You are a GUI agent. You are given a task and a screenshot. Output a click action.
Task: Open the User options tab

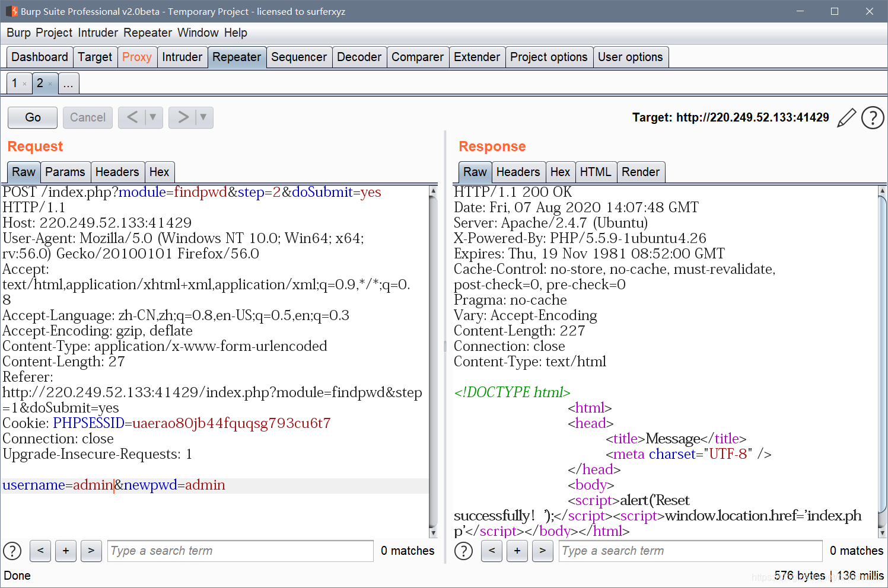(631, 57)
